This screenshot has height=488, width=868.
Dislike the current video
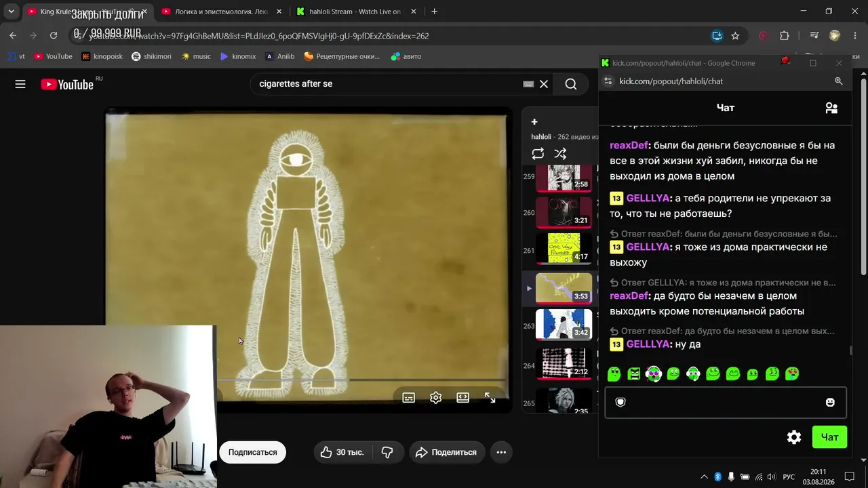[x=387, y=452]
